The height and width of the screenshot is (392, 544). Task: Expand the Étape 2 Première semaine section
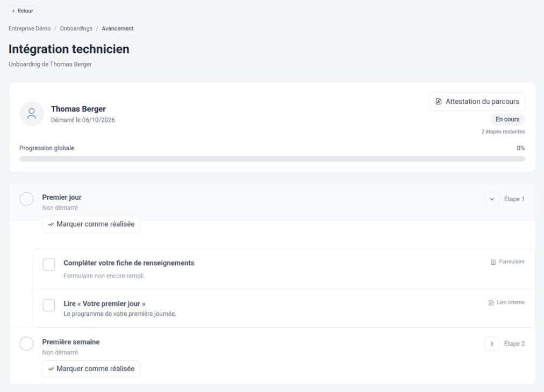(x=492, y=344)
